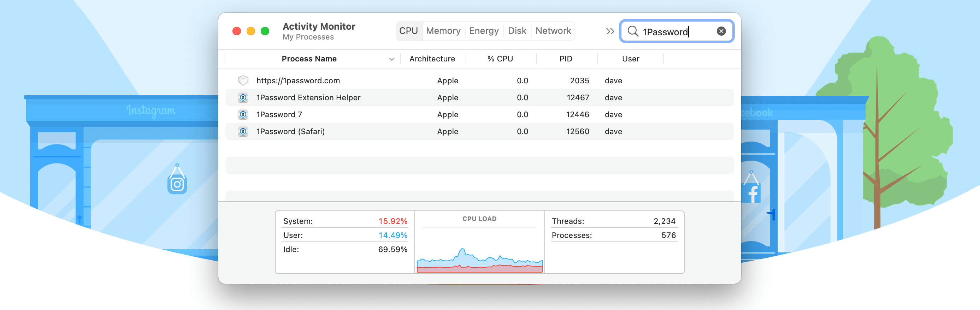
Task: Switch to the Memory tab
Action: [443, 31]
